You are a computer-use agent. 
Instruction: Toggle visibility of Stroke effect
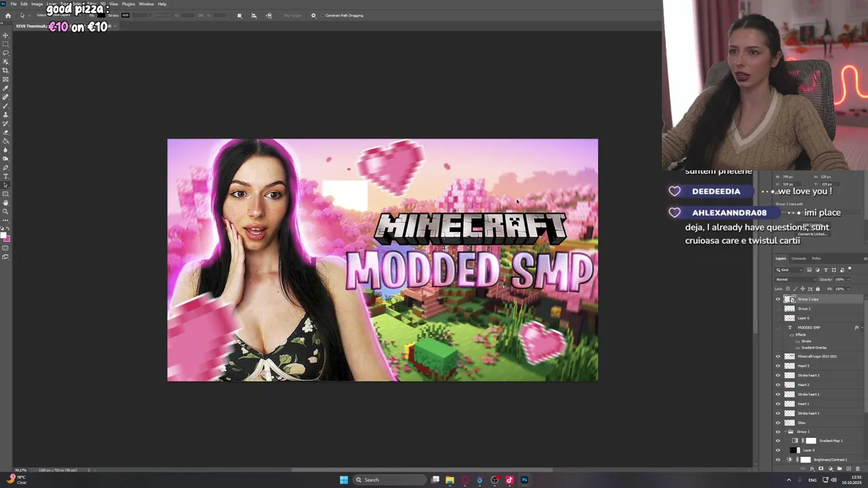797,341
